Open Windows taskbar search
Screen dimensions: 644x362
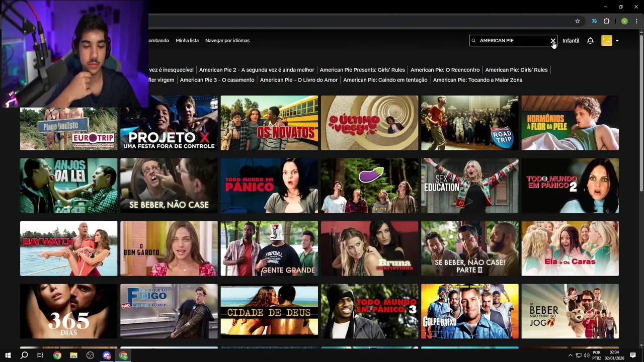pyautogui.click(x=24, y=355)
